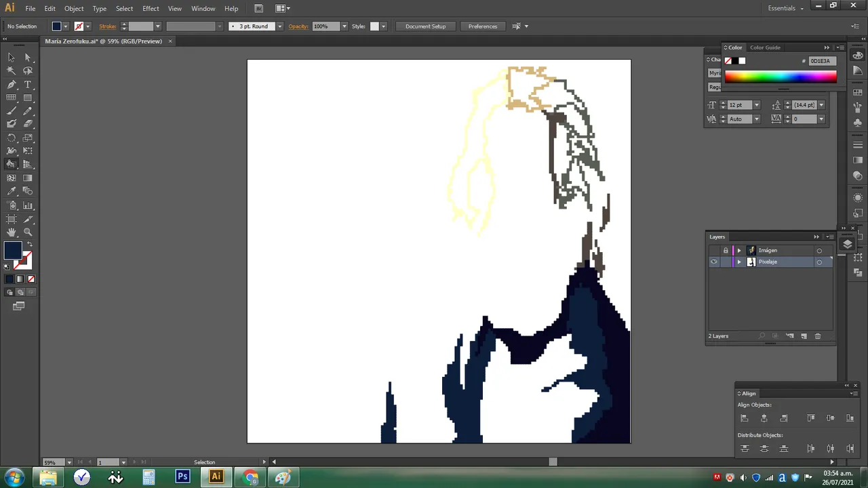
Task: Click the Fill color swatch in toolbox
Action: pyautogui.click(x=12, y=251)
